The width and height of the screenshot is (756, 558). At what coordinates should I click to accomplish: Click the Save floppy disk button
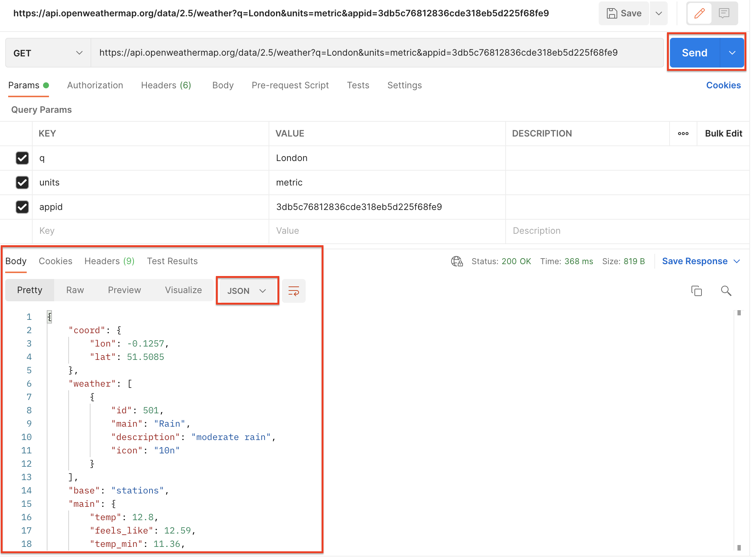624,13
